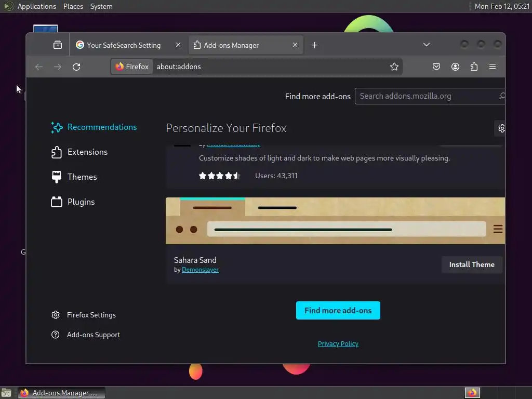Click the star rating of the extension

(x=220, y=176)
